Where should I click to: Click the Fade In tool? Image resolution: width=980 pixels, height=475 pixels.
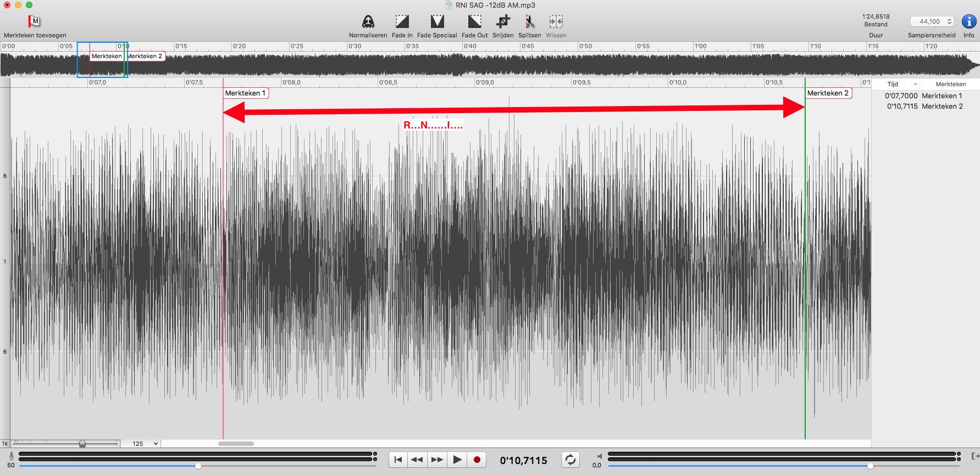402,22
